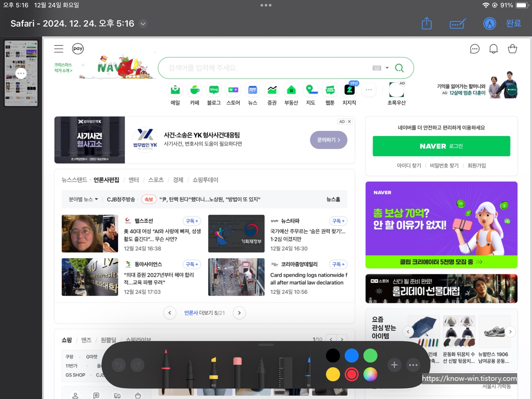Screen dimensions: 532x399
Task: Subscribe to 헬스조선 with 구독+
Action: (192, 221)
